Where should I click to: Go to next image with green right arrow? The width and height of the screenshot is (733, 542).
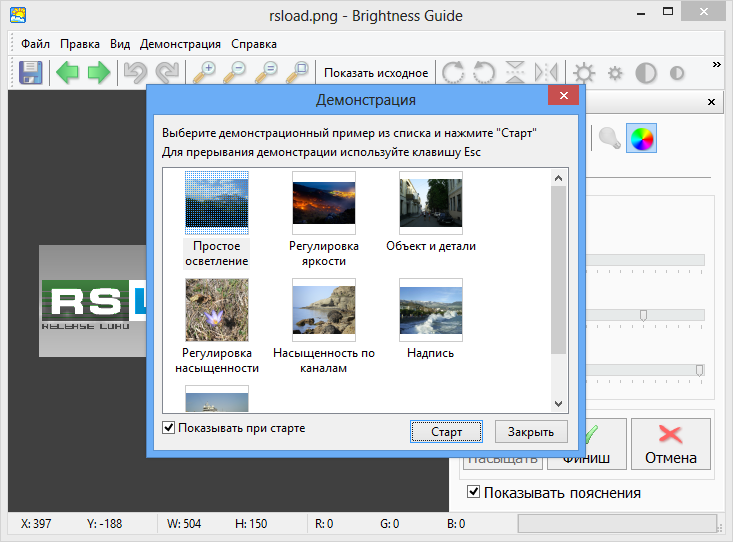99,72
